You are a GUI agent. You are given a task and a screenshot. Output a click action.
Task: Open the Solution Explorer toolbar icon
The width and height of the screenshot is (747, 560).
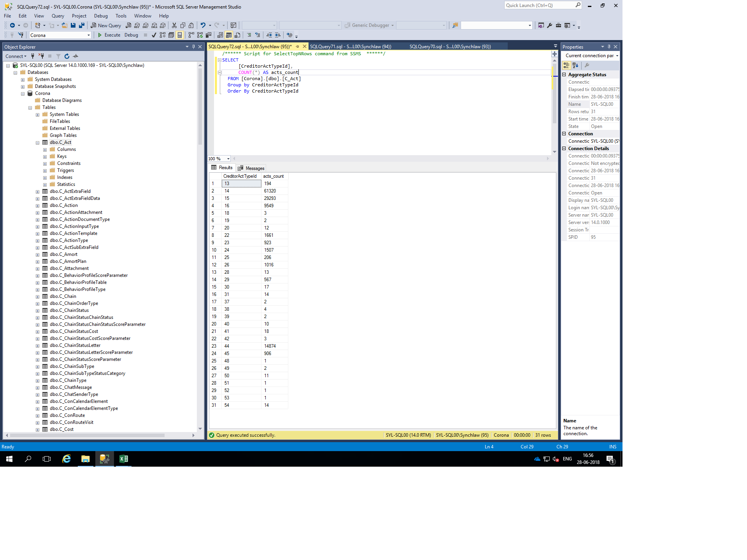pyautogui.click(x=541, y=25)
